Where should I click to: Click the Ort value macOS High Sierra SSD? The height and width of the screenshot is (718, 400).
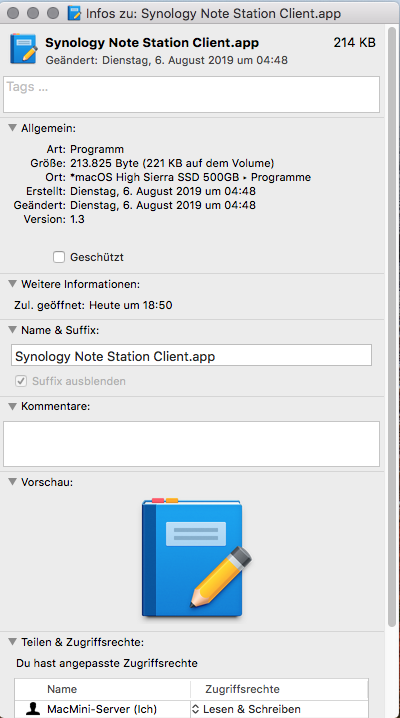pyautogui.click(x=190, y=177)
